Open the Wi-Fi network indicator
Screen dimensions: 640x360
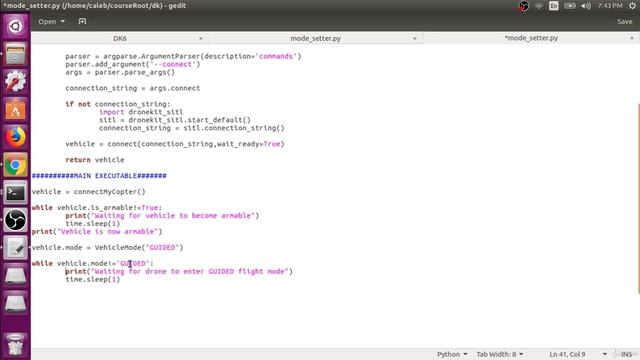pyautogui.click(x=539, y=6)
